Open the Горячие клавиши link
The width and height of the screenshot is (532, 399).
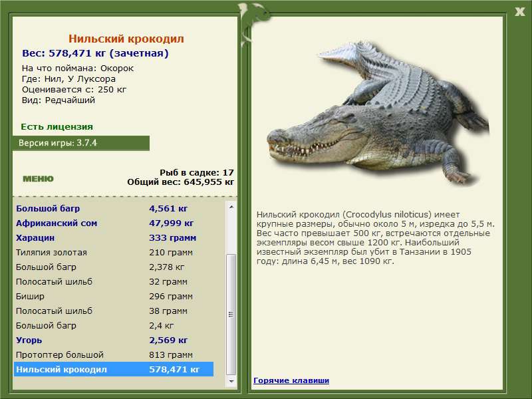click(x=291, y=380)
